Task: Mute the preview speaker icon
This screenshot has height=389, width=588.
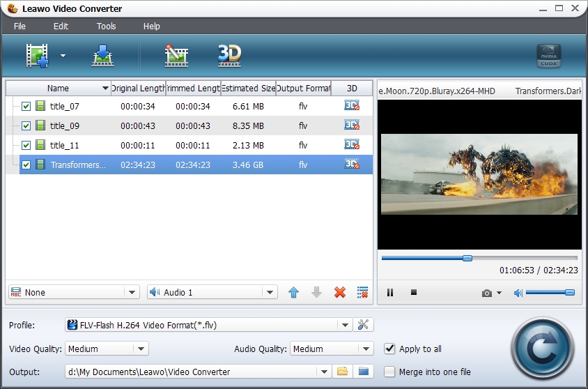Action: pyautogui.click(x=518, y=293)
